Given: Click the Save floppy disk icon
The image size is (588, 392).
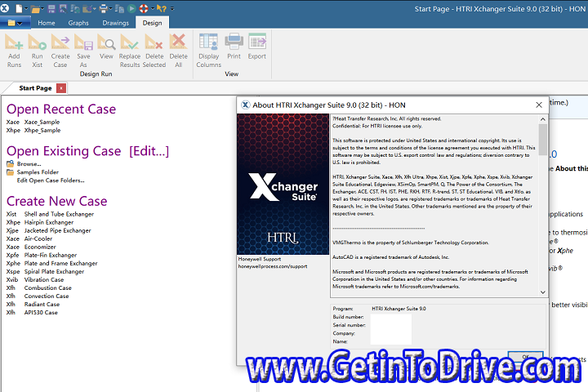Looking at the screenshot, I should (51, 9).
